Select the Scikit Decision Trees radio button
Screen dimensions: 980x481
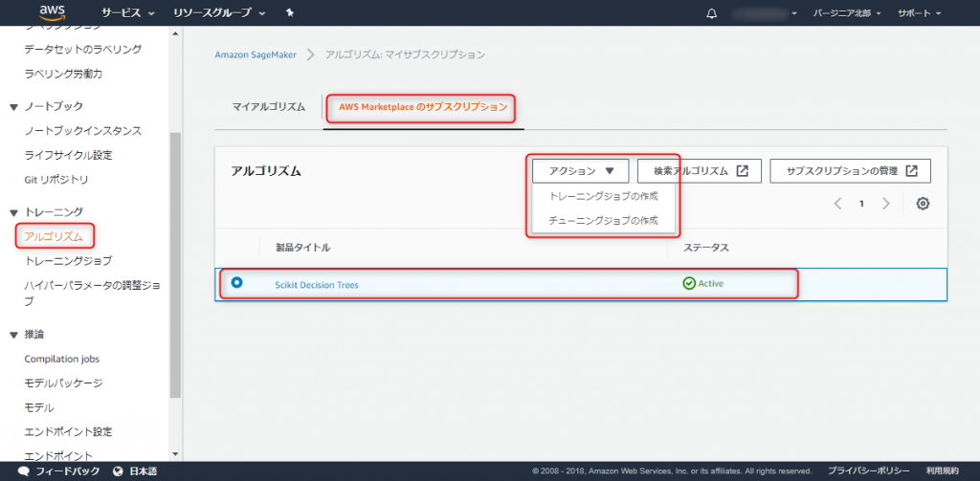(236, 283)
